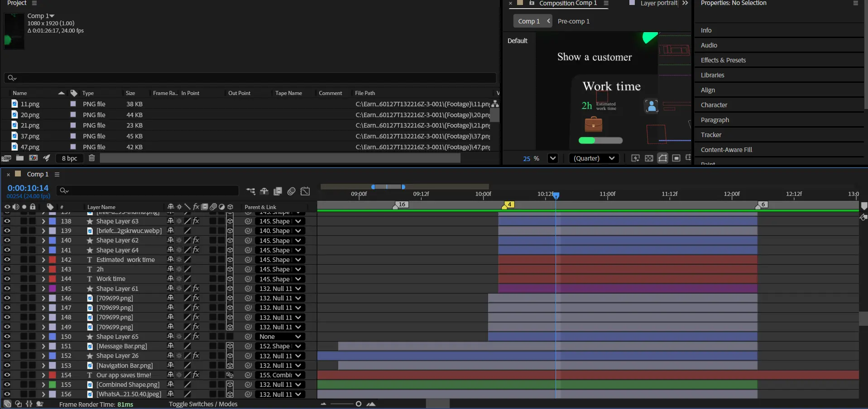This screenshot has height=409, width=868.
Task: Toggle the transparency grid in viewer
Action: point(649,158)
